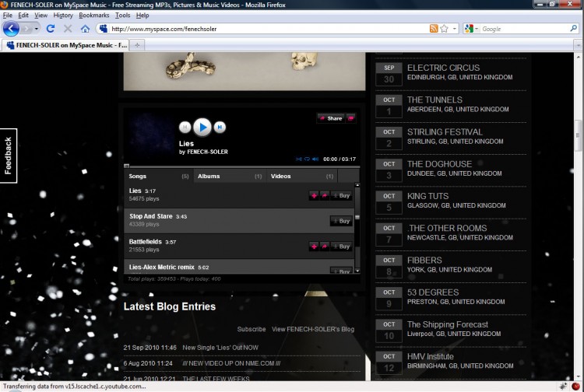Switch to the Videos tab
The height and width of the screenshot is (392, 584).
point(302,177)
